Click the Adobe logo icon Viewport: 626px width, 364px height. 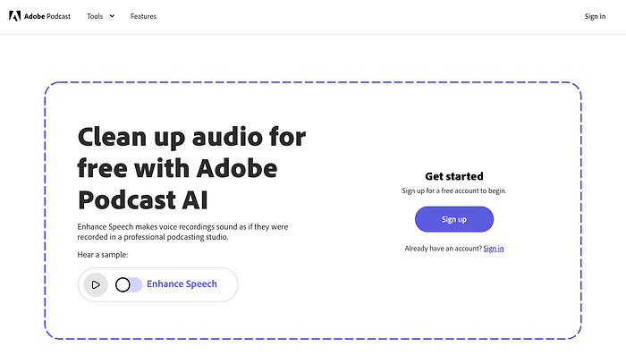15,16
